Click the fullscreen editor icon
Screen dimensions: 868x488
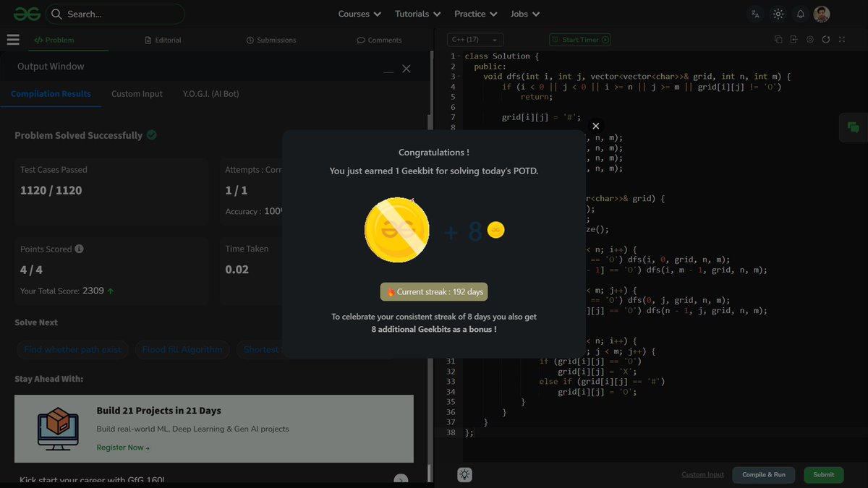[842, 40]
